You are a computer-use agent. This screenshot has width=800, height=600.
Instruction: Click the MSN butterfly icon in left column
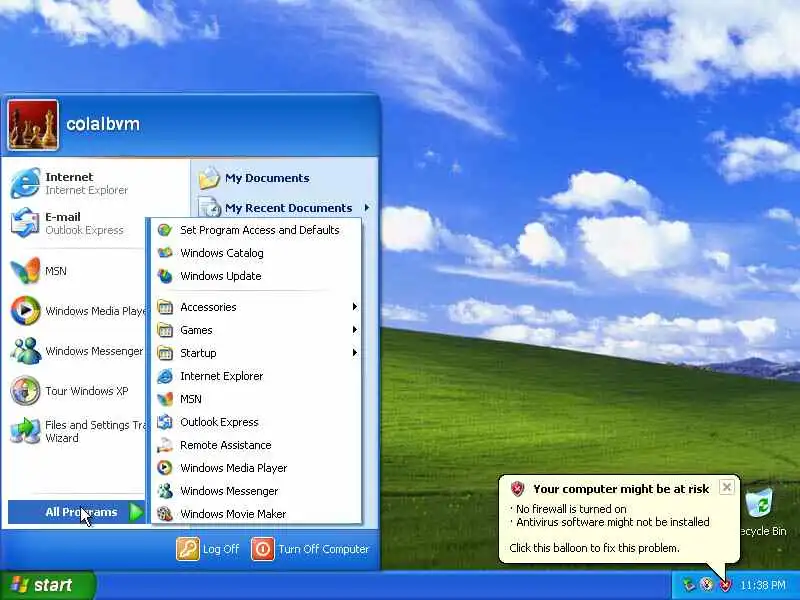(x=25, y=270)
